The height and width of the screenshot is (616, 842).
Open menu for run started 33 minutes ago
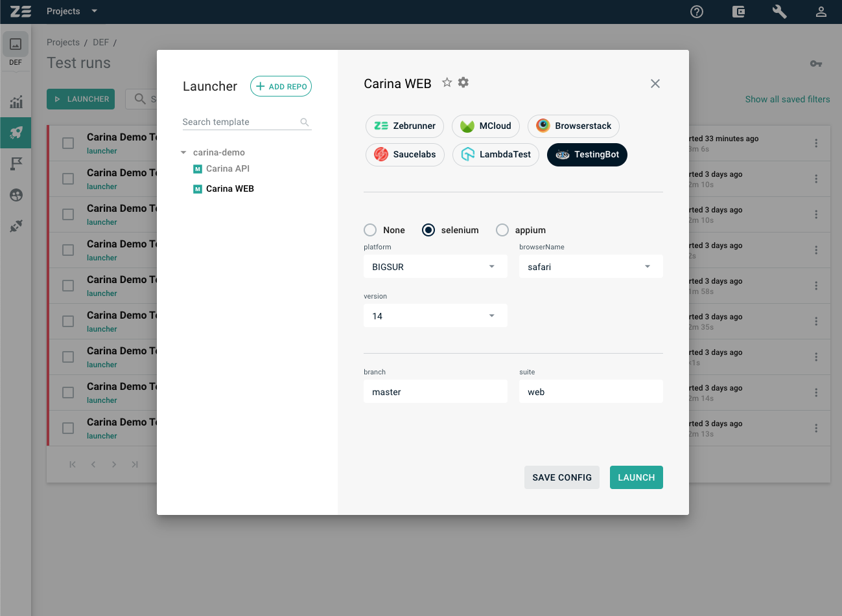(816, 143)
